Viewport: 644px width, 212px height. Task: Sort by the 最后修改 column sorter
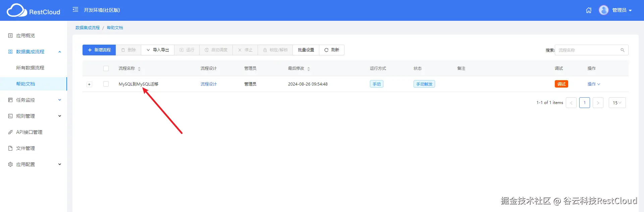[309, 69]
